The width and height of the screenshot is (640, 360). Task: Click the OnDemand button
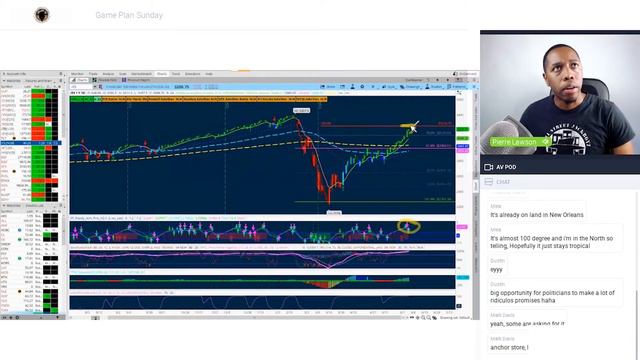click(x=465, y=74)
